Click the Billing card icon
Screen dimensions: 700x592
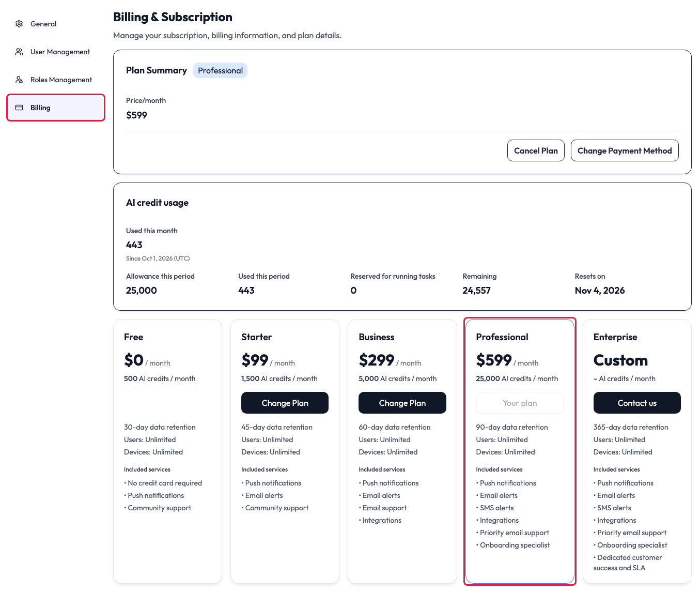click(x=19, y=108)
